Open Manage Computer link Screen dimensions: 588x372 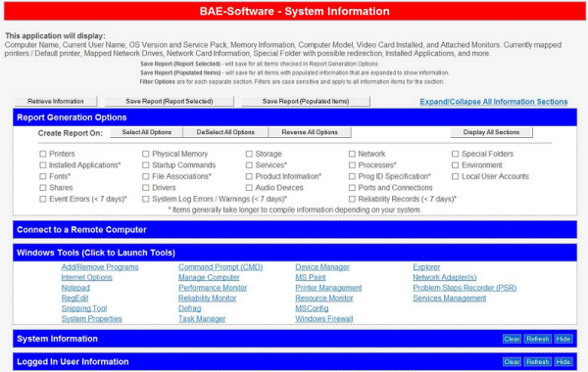coord(209,277)
